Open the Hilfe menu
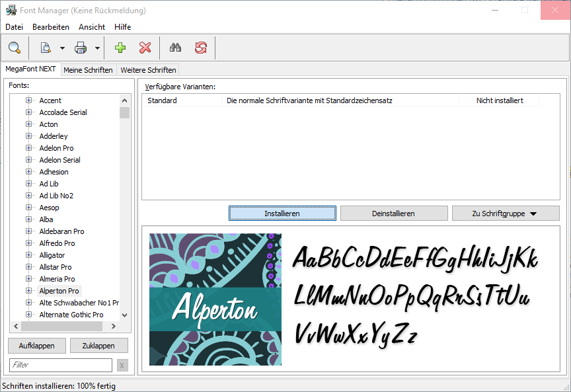 coord(122,27)
